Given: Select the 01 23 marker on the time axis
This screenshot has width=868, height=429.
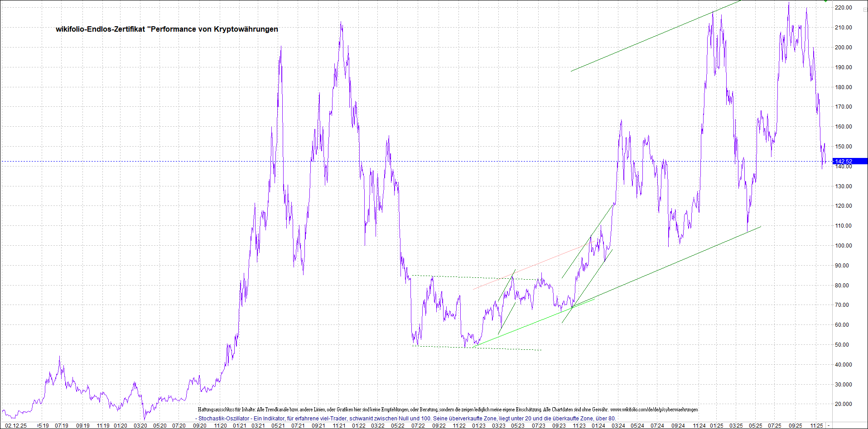Looking at the screenshot, I should click(479, 425).
